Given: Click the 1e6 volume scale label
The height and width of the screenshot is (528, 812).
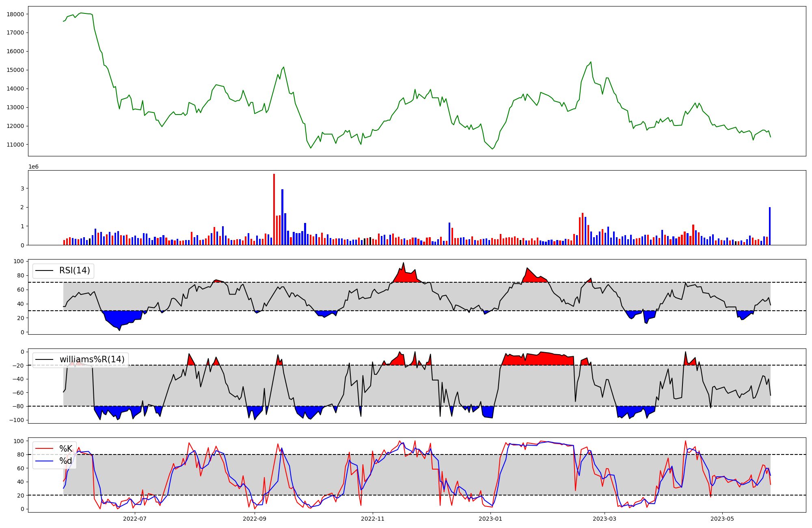Looking at the screenshot, I should click(33, 167).
